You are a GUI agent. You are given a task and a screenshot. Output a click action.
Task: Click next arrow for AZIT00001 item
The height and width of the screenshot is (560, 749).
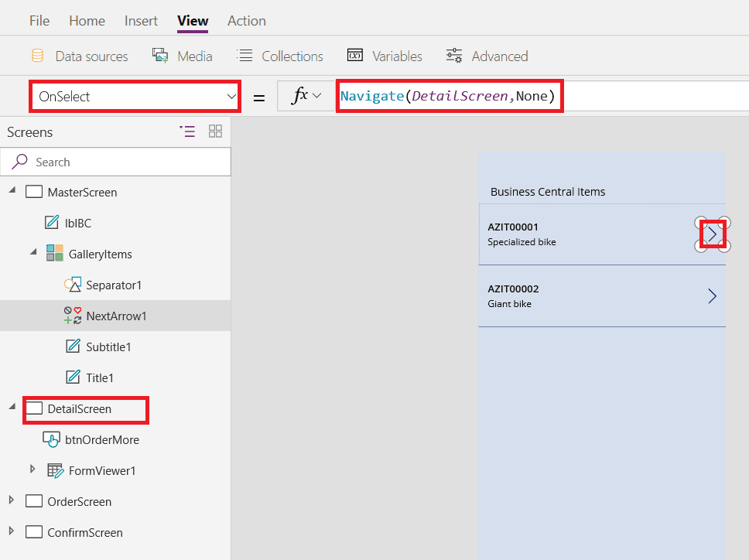pyautogui.click(x=712, y=234)
